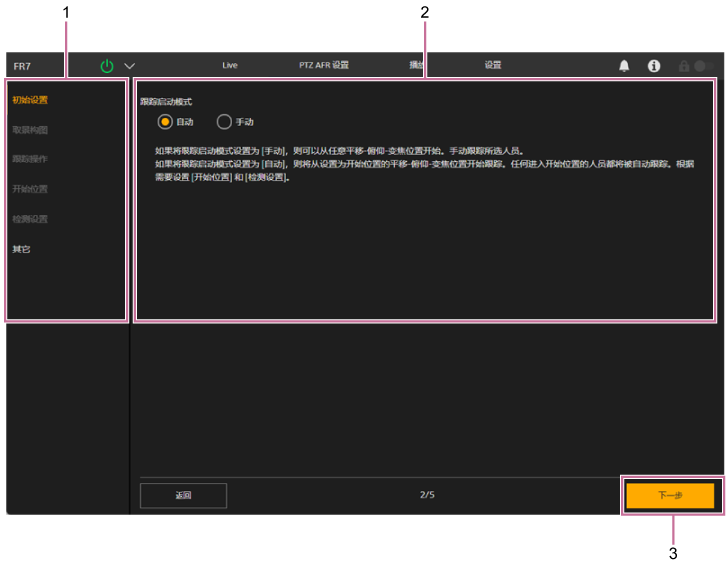Select the 自动 tracking start mode radio
Image resolution: width=728 pixels, height=568 pixels.
click(x=165, y=122)
